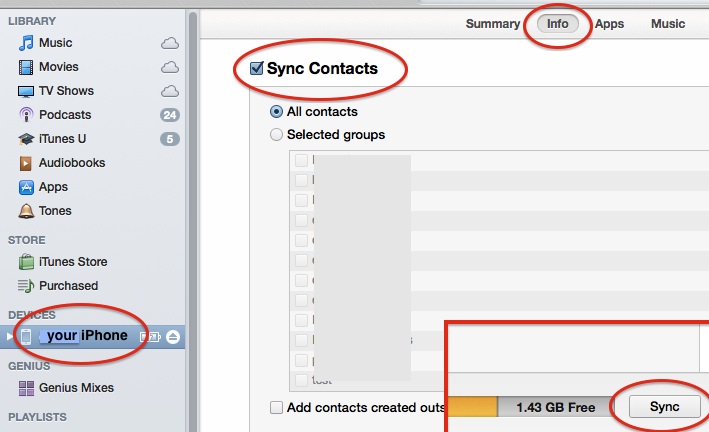Viewport: 709px width, 432px height.
Task: Open the Apps library icon
Action: tap(27, 187)
